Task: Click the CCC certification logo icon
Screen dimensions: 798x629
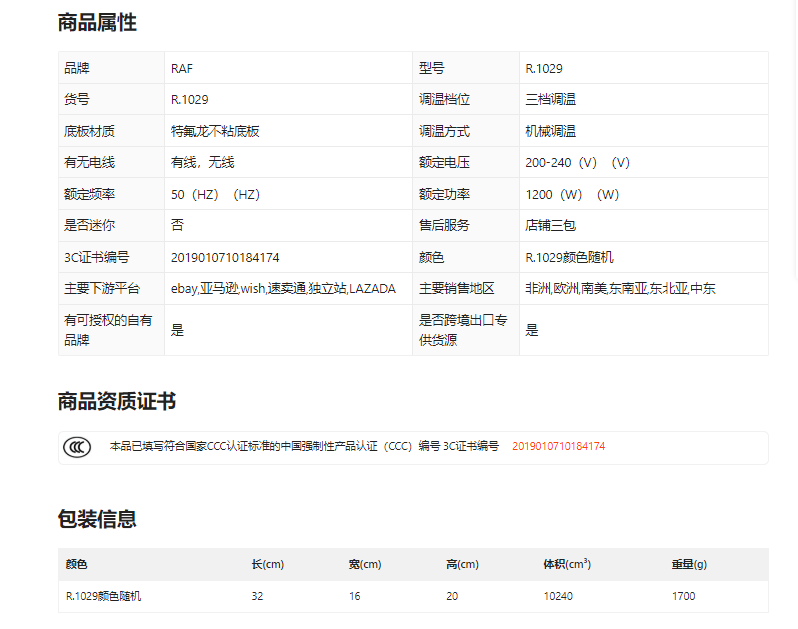Action: click(x=76, y=447)
